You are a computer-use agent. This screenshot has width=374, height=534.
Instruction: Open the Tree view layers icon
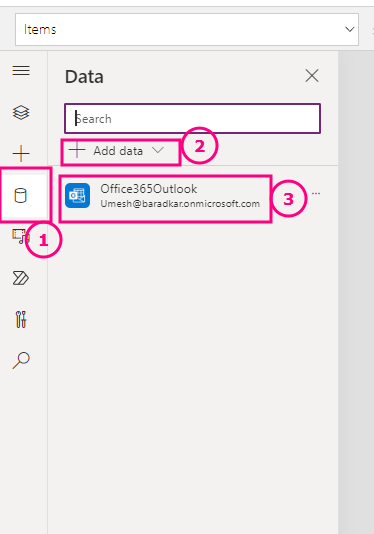(21, 112)
